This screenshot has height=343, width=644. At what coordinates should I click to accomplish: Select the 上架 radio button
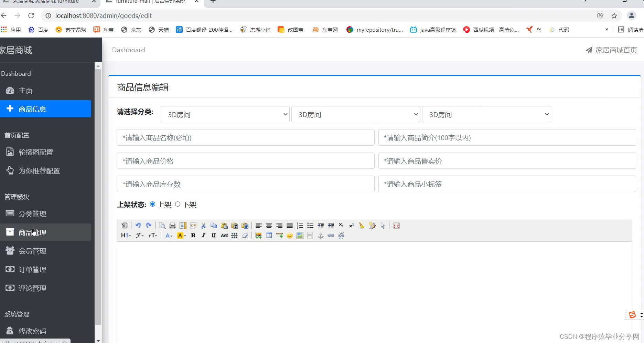coord(153,204)
